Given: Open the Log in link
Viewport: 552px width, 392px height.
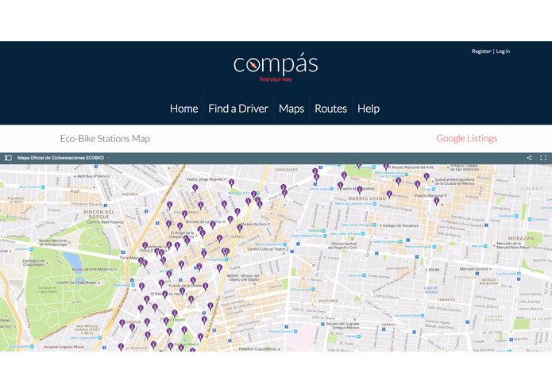Looking at the screenshot, I should click(503, 52).
